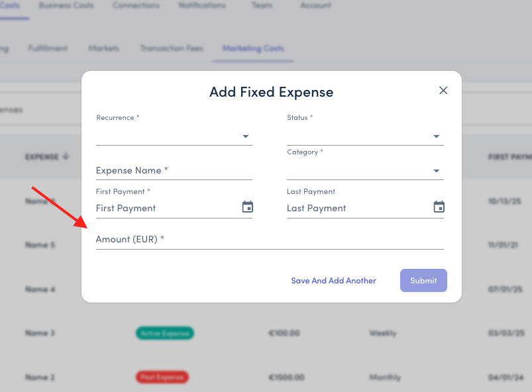Sort by the Expense column arrow
The height and width of the screenshot is (392, 532).
tap(65, 157)
